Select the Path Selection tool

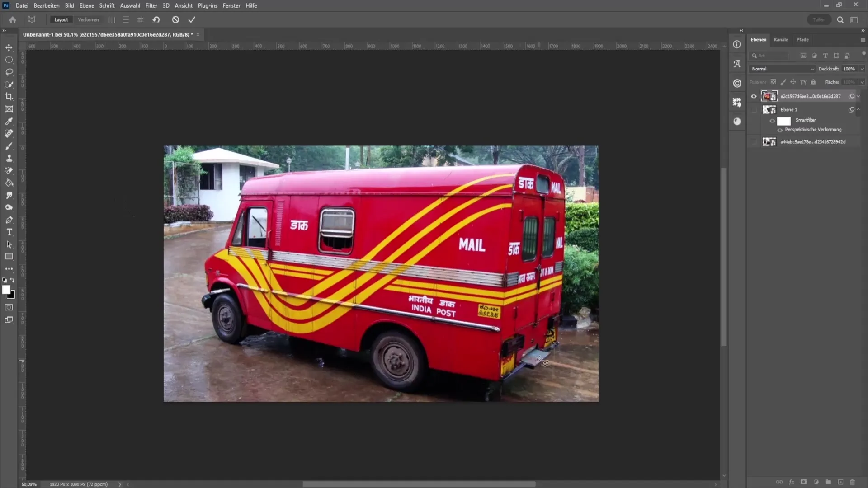click(9, 244)
